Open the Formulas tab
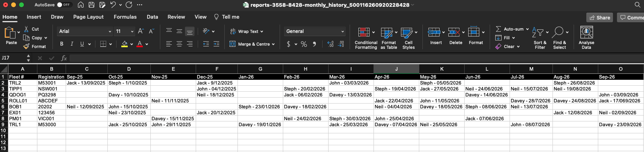This screenshot has height=152, width=644. (125, 17)
